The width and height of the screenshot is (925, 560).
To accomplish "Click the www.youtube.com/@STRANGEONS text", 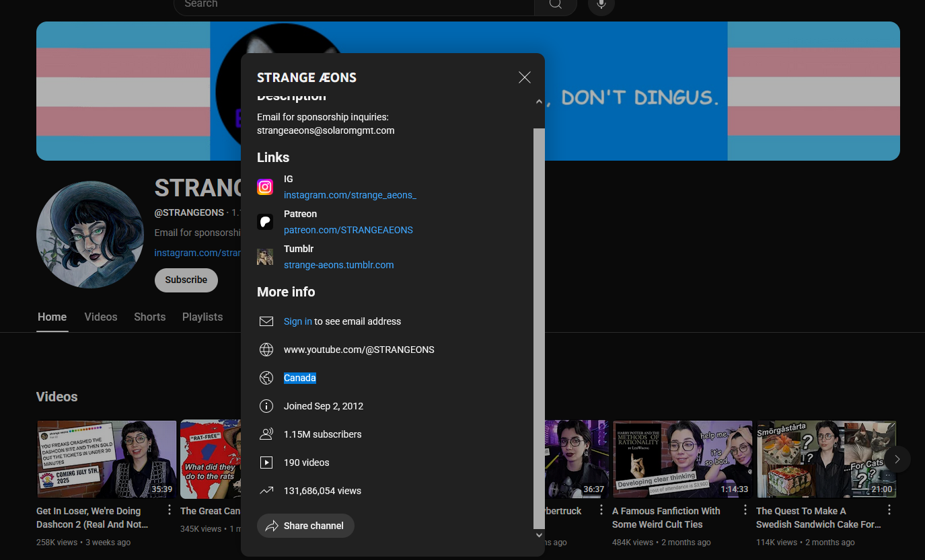I will point(359,350).
